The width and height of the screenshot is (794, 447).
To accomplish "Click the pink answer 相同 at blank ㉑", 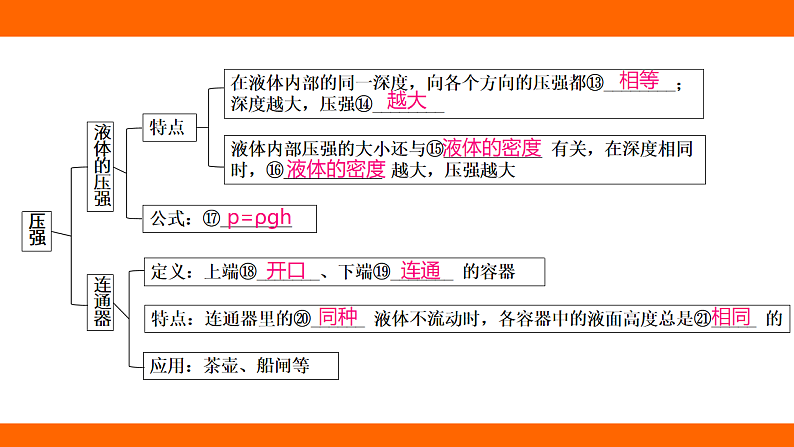I will pyautogui.click(x=731, y=318).
